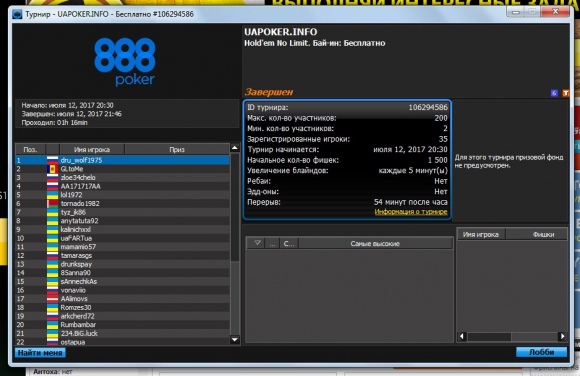The width and height of the screenshot is (580, 376).
Task: Click the flag icon beside tornado1982
Action: 53,203
